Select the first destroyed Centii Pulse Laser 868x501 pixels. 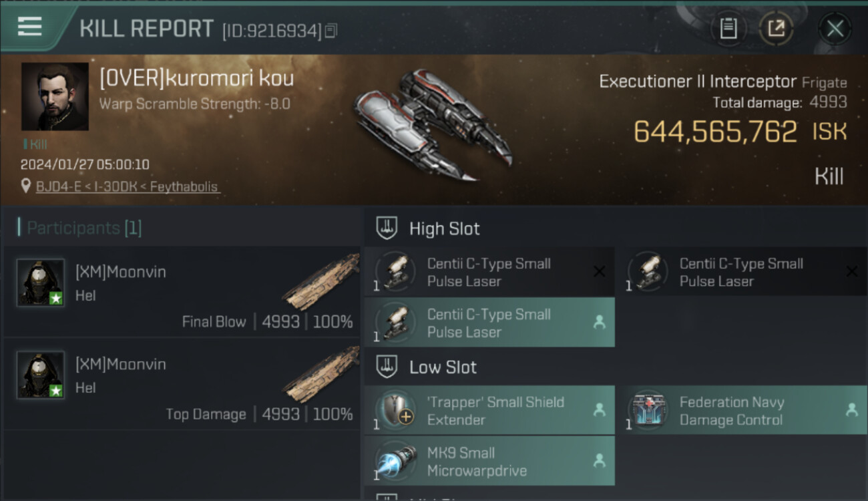click(x=489, y=272)
